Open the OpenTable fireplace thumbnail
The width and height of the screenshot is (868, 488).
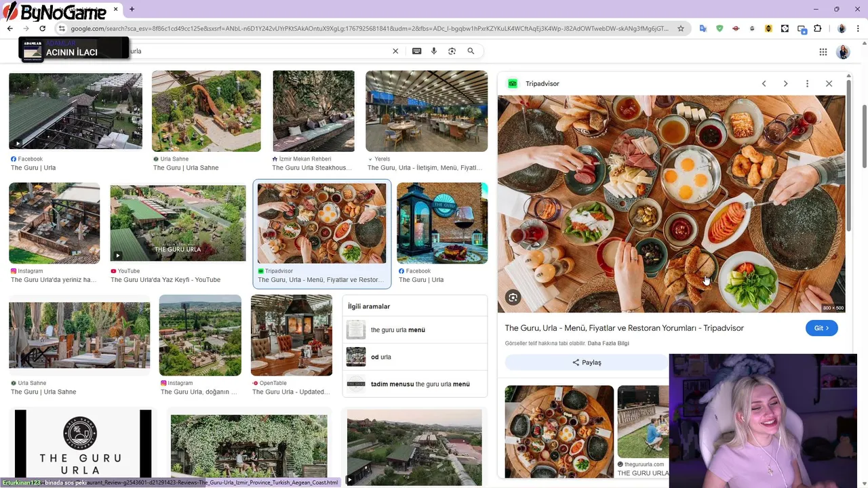[x=292, y=335]
